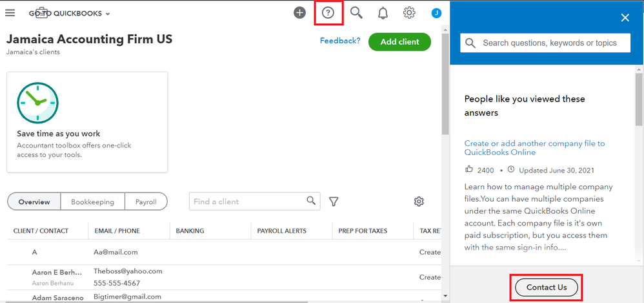Open client A row

coord(225,252)
